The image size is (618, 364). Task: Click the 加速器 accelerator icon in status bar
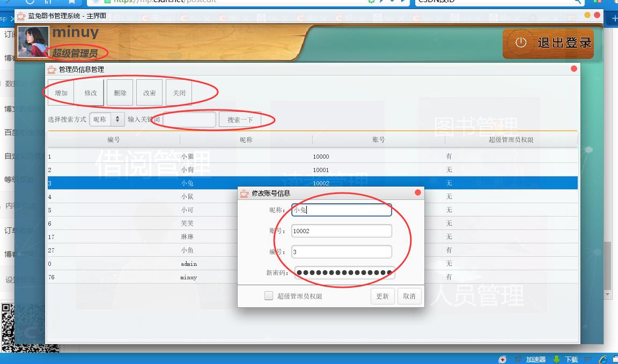(x=519, y=359)
